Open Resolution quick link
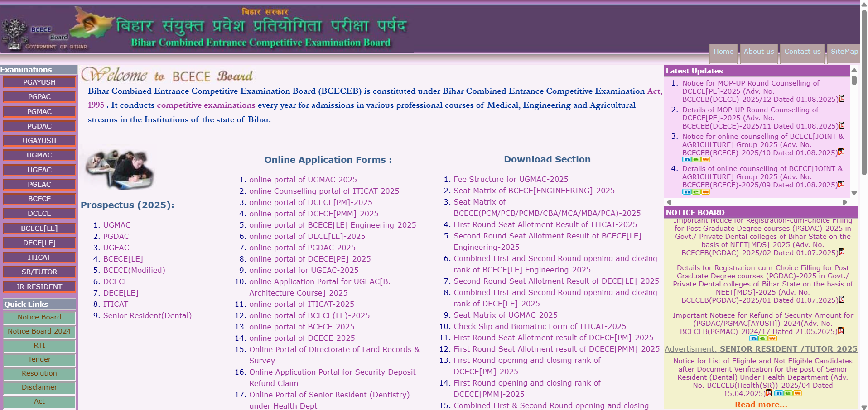The width and height of the screenshot is (868, 410). pos(39,373)
